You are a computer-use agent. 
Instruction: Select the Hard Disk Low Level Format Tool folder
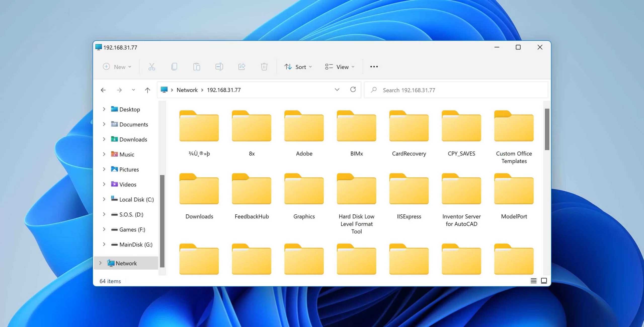click(x=356, y=204)
